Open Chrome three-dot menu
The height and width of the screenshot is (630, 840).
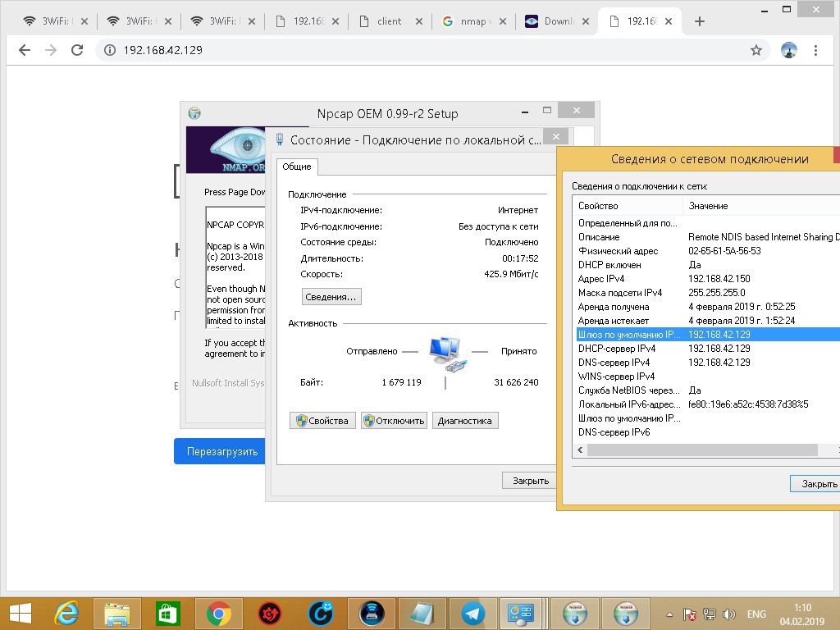(x=815, y=50)
